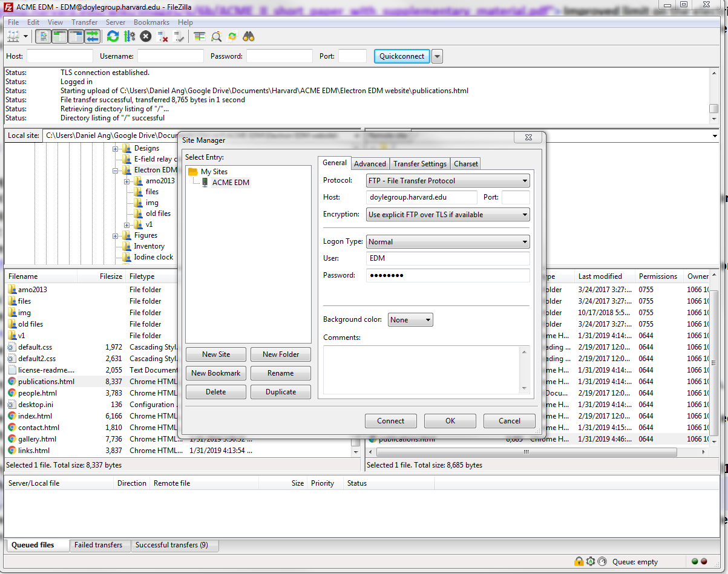The image size is (728, 574).
Task: Switch to the General tab
Action: pos(334,163)
